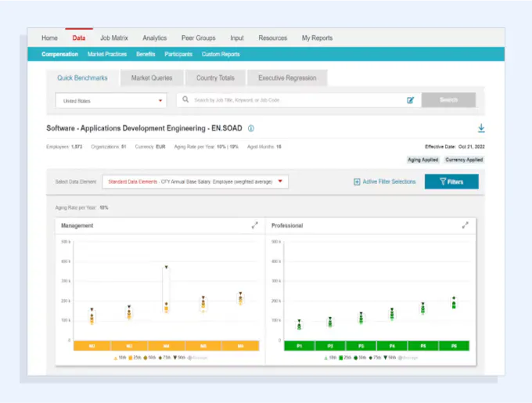Viewport: 532px width, 403px height.
Task: Select the Compensation sub-menu
Action: point(59,54)
